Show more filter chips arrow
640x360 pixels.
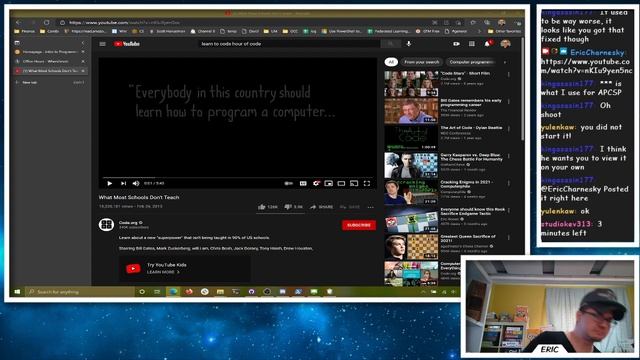[505, 62]
